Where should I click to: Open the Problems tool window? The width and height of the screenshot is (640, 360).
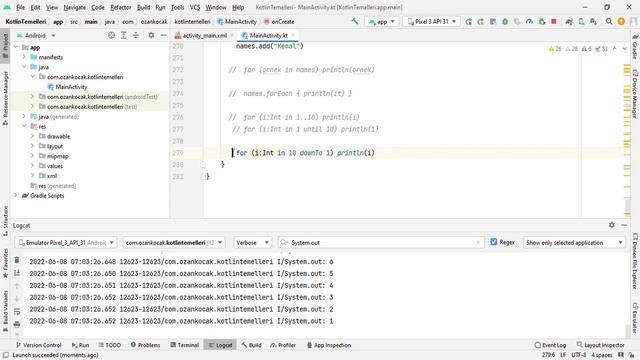[x=145, y=345]
